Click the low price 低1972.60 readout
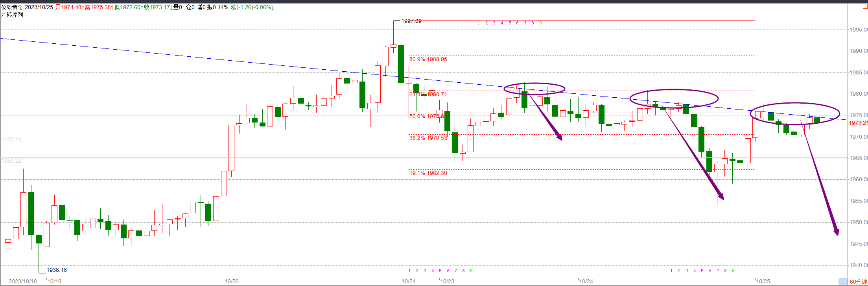The width and height of the screenshot is (868, 286). (129, 7)
